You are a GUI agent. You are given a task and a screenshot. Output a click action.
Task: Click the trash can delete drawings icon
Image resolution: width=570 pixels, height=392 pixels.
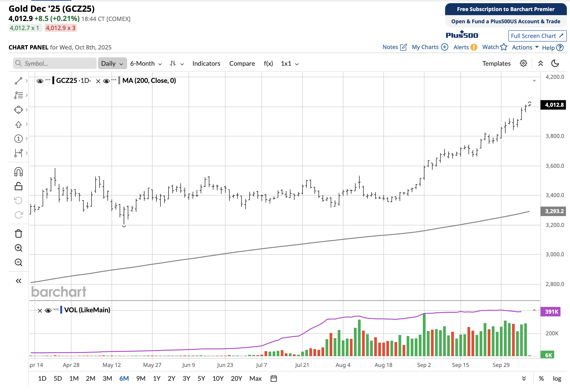pyautogui.click(x=19, y=233)
